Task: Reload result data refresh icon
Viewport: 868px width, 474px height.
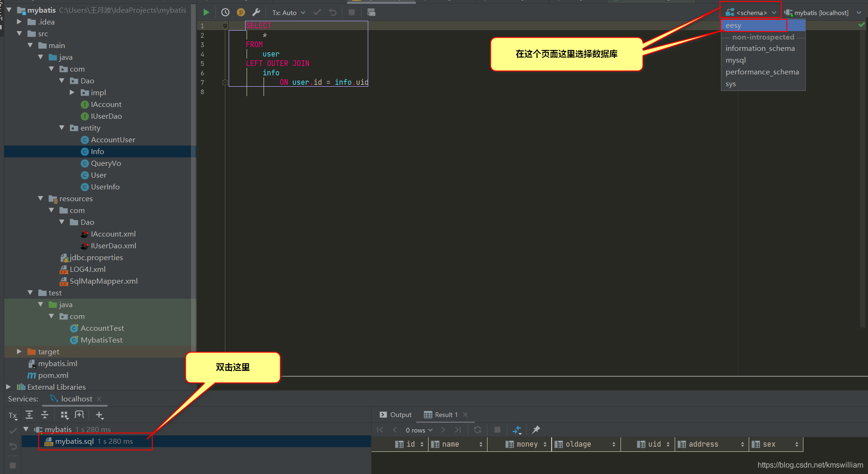Action: click(x=478, y=430)
